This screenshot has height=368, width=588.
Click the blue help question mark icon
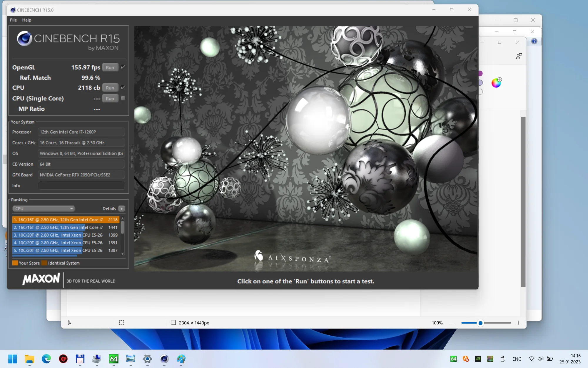point(534,42)
